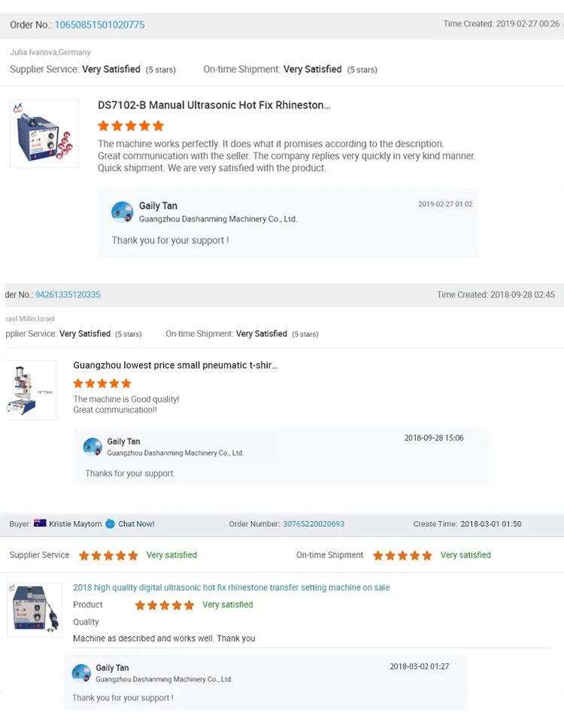
Task: Open pneumatic t-shirt press product thumbnail
Action: coord(31,390)
